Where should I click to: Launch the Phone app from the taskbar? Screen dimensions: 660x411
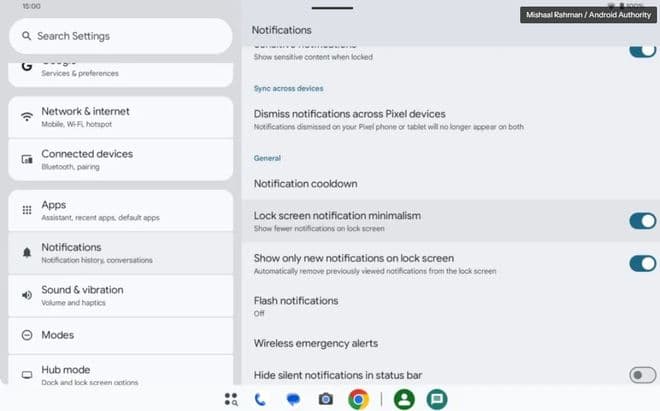pos(260,399)
